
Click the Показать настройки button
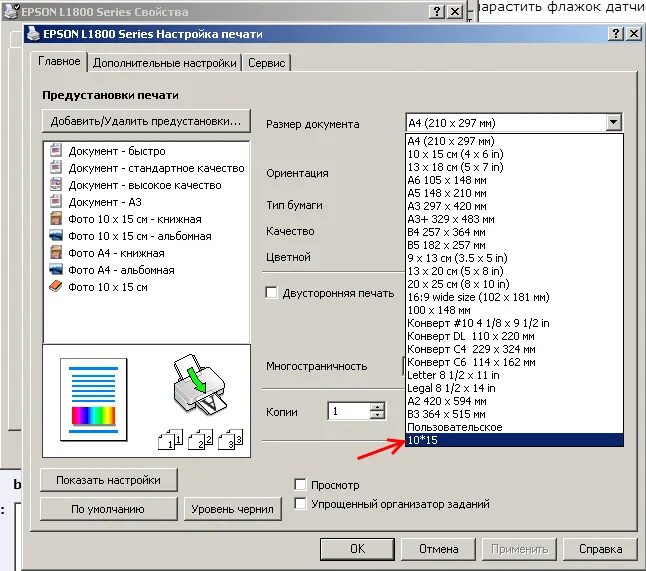click(x=109, y=480)
